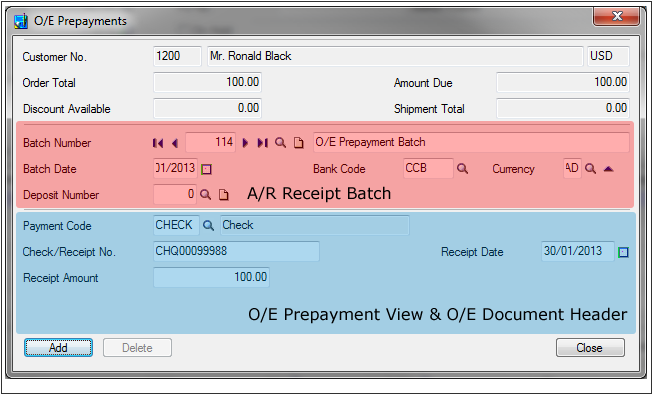Click the Check/Receipt No. label

[x=69, y=252]
